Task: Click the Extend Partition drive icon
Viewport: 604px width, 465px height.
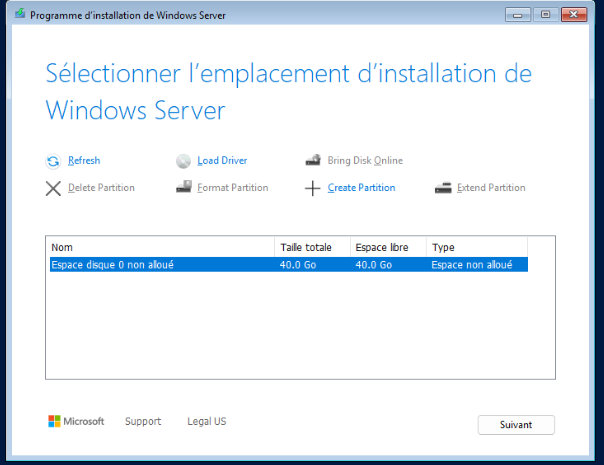Action: (443, 188)
